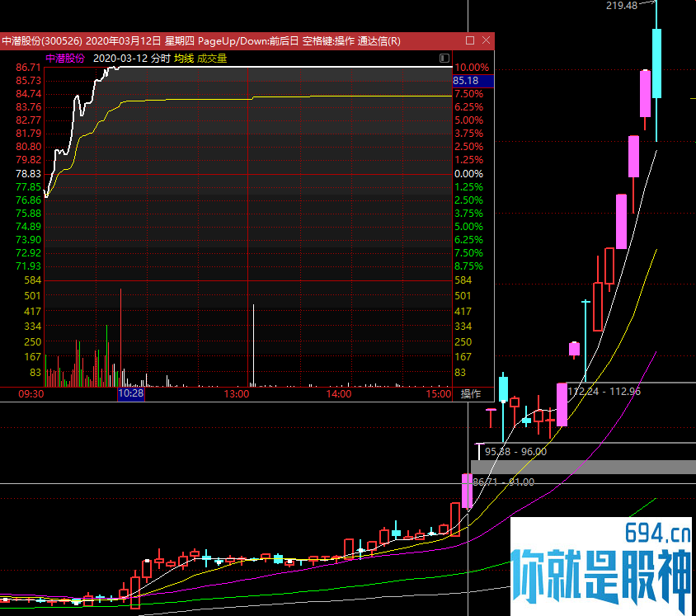Viewport: 696px width, 616px height.
Task: Click the 219.48 high price annotation
Action: pos(622,5)
